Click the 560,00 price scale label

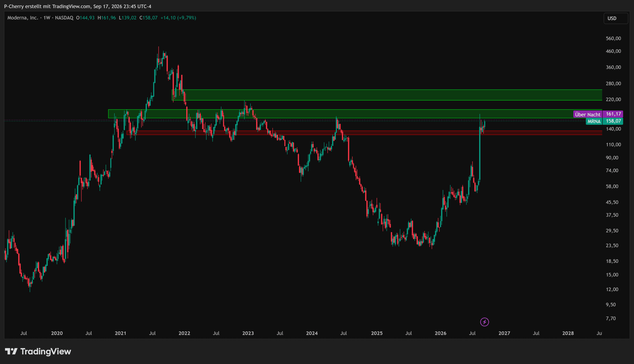point(613,38)
